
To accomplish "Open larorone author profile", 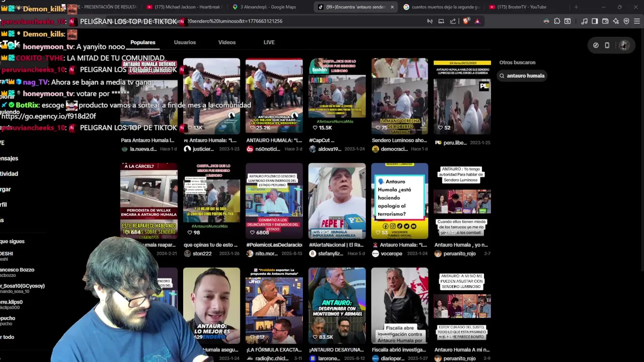I will click(x=330, y=358).
